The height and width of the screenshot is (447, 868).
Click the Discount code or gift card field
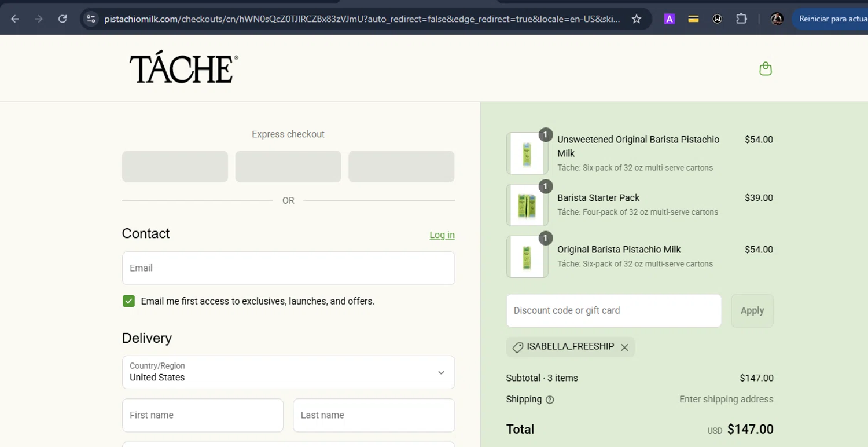pos(614,310)
